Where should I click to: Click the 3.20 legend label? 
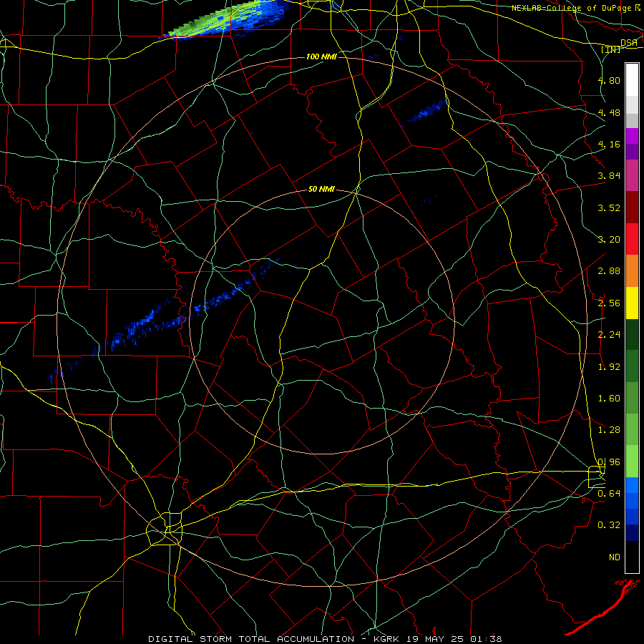(x=609, y=240)
